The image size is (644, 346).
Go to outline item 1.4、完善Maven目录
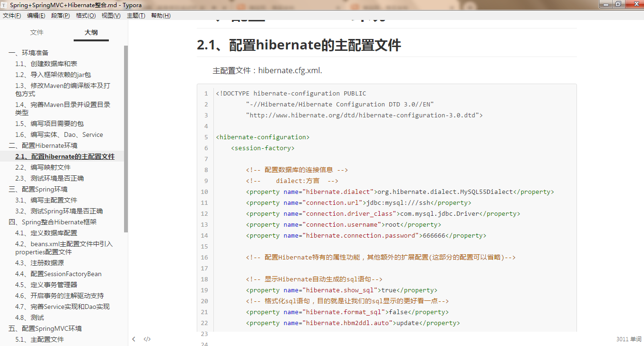click(63, 108)
